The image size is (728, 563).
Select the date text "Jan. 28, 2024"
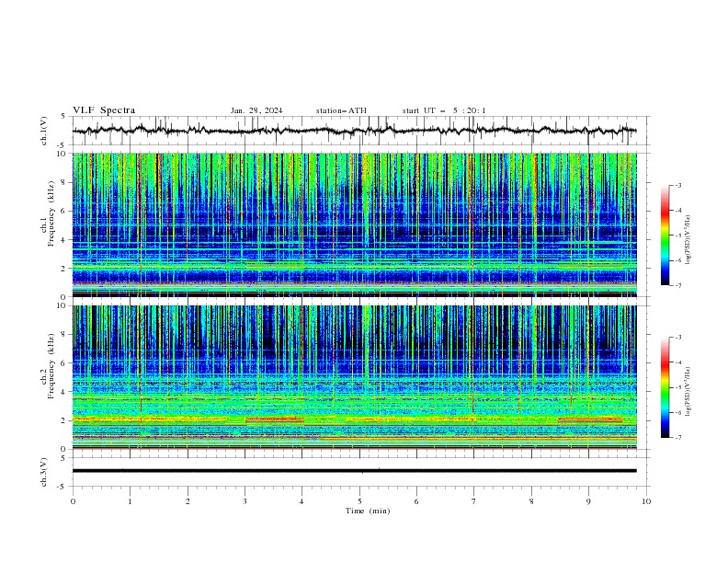point(256,110)
